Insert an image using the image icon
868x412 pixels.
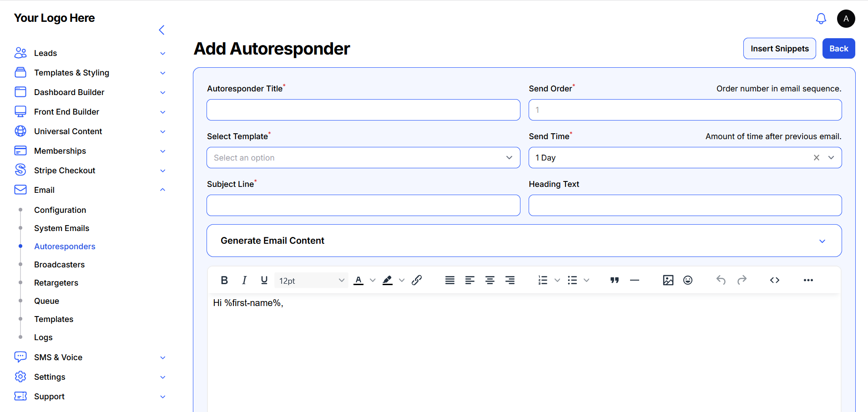point(668,280)
